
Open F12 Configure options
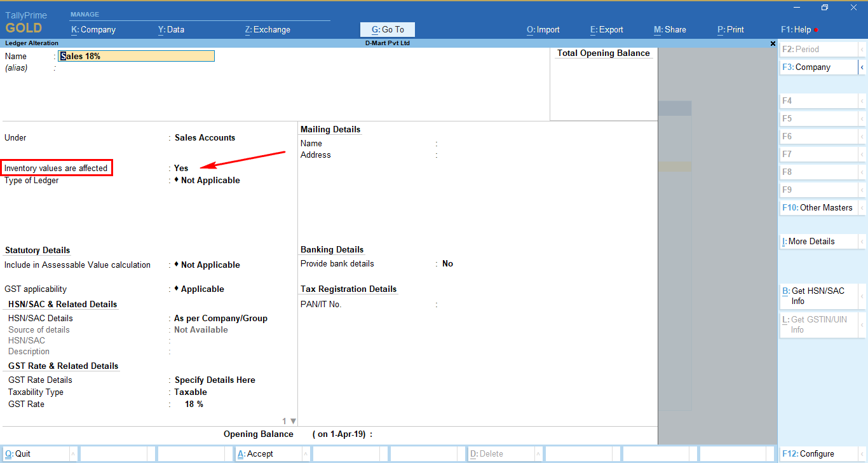(x=818, y=454)
